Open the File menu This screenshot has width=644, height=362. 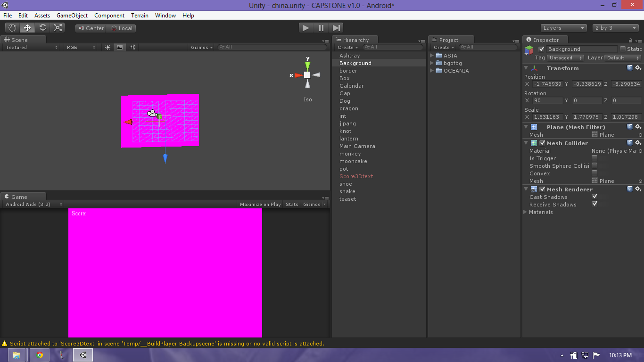coord(8,16)
